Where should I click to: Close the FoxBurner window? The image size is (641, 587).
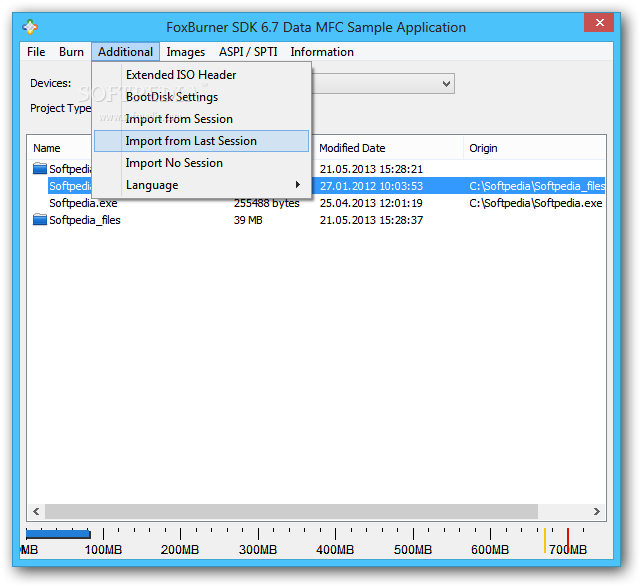click(x=599, y=22)
